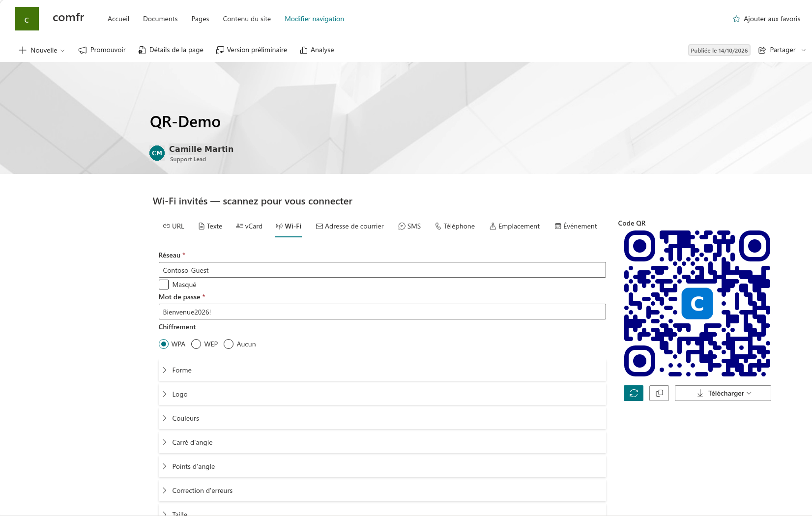Open the Nouvelle dropdown
The height and width of the screenshot is (516, 812).
click(x=42, y=50)
